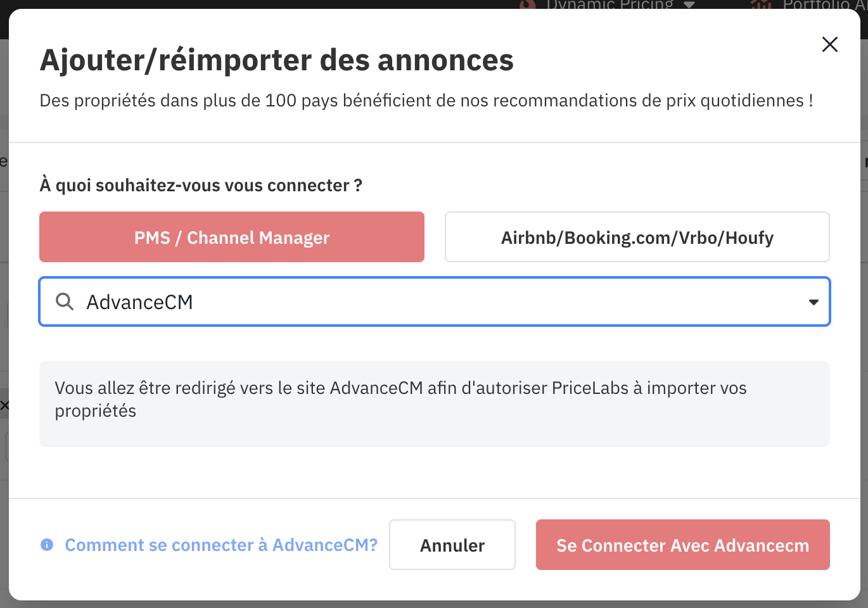Click the info icon beside the help link
868x608 pixels.
pos(47,545)
